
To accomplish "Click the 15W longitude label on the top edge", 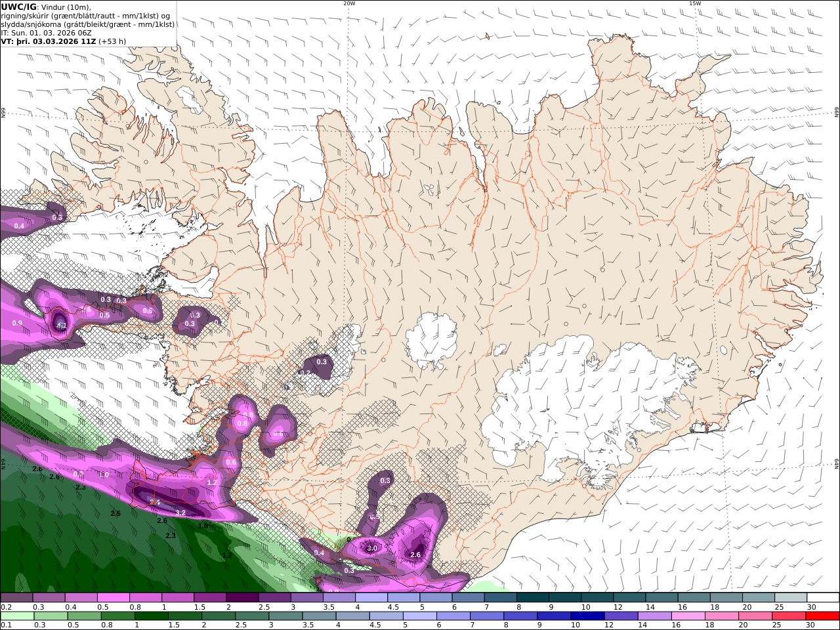I will click(x=695, y=3).
